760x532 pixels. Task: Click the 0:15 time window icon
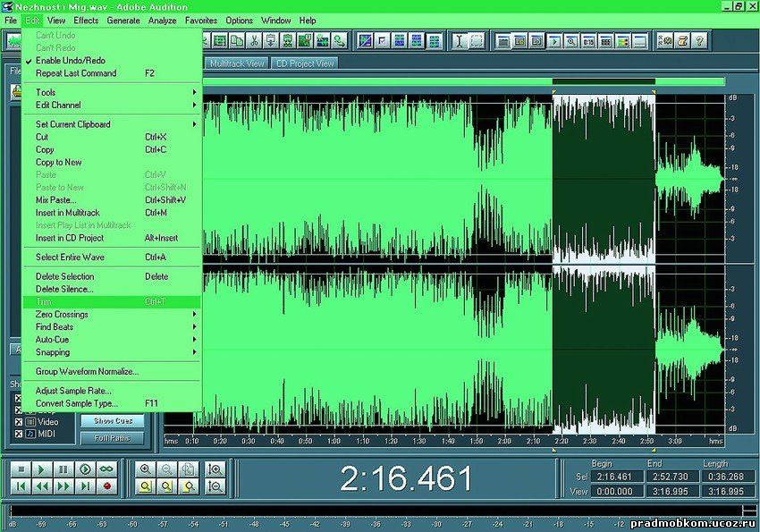click(588, 41)
